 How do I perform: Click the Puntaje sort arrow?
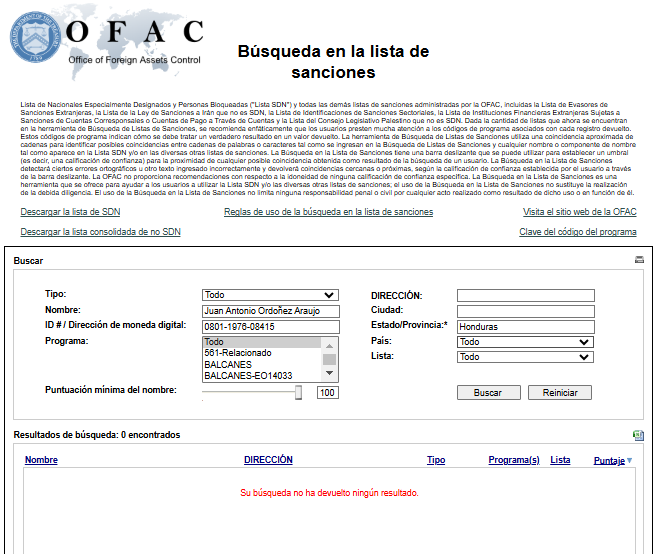[x=629, y=461]
